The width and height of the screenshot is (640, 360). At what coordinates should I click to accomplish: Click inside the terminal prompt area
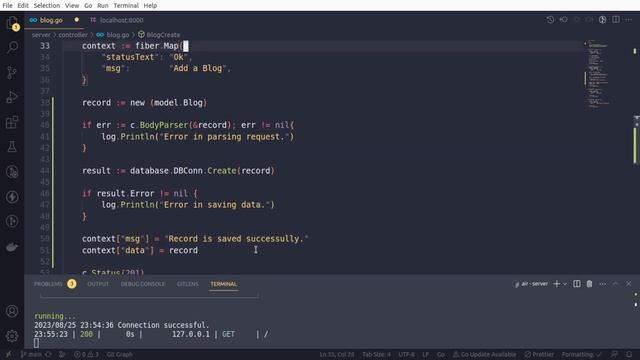tap(36, 343)
